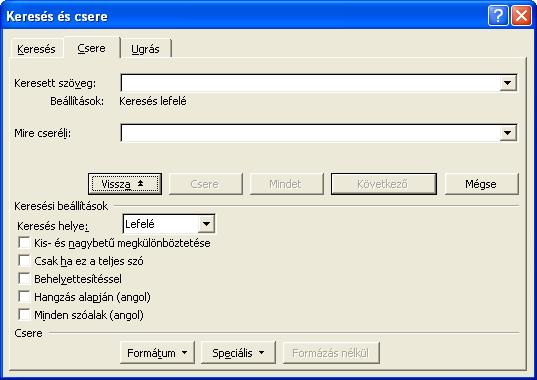Click the Mindet replace-all button
The width and height of the screenshot is (537, 380).
point(286,184)
